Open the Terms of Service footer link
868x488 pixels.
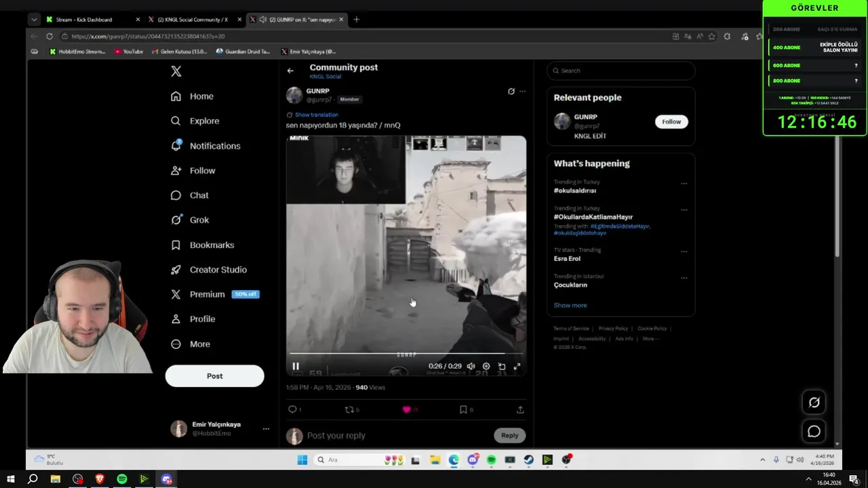tap(571, 329)
